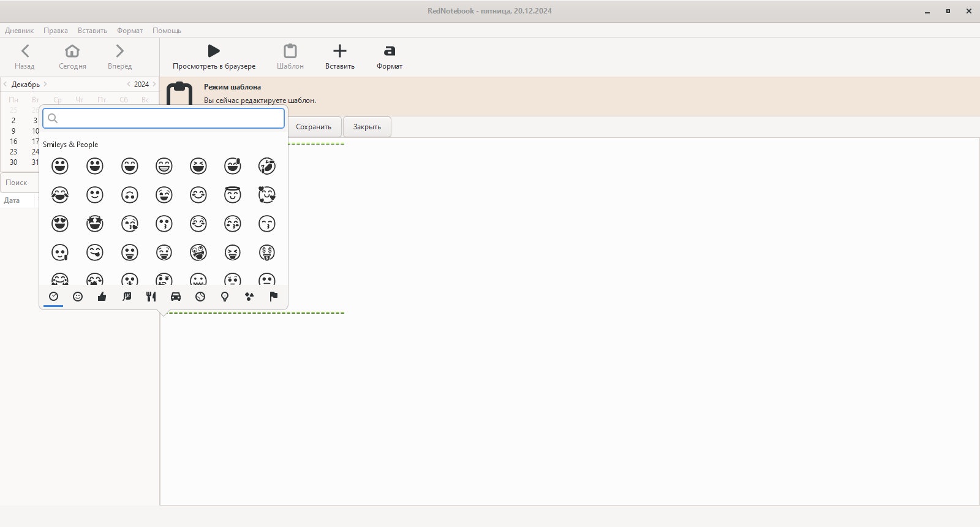This screenshot has width=980, height=527.
Task: Select day 2 in the calendar
Action: tap(13, 121)
